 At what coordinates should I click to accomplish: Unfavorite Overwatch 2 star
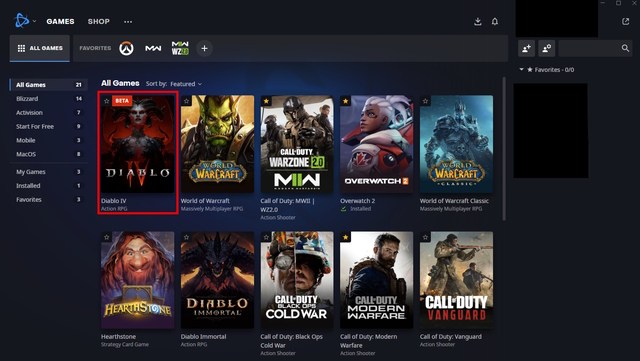(346, 101)
